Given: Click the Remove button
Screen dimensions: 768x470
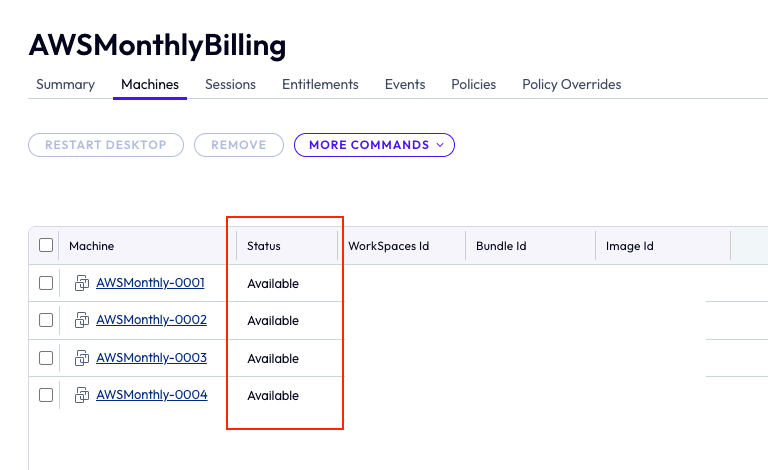Looking at the screenshot, I should [x=239, y=145].
